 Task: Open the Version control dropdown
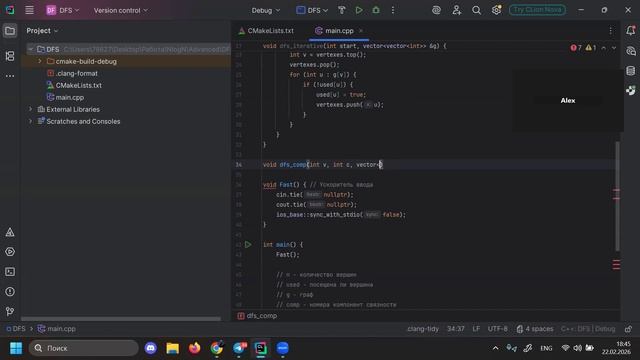pos(121,10)
